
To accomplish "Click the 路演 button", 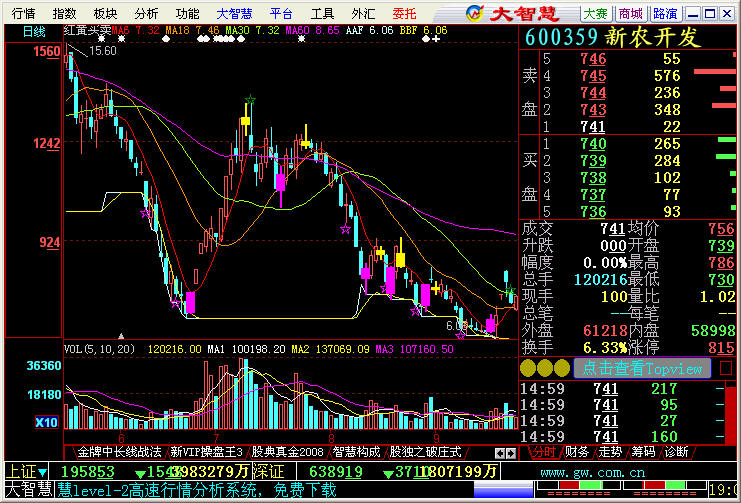I will 665,14.
